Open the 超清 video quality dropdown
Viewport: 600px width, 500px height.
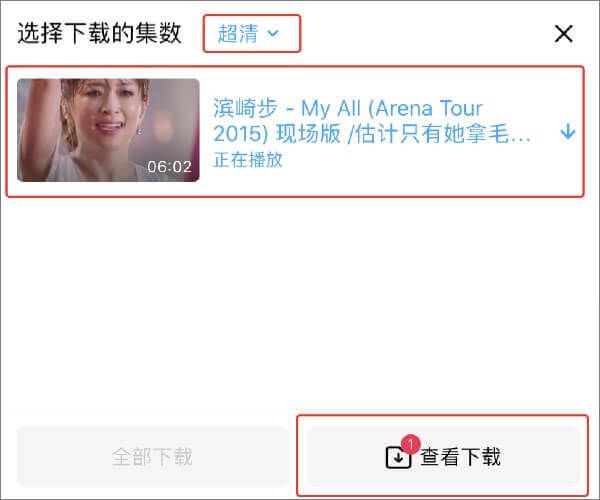pos(252,34)
